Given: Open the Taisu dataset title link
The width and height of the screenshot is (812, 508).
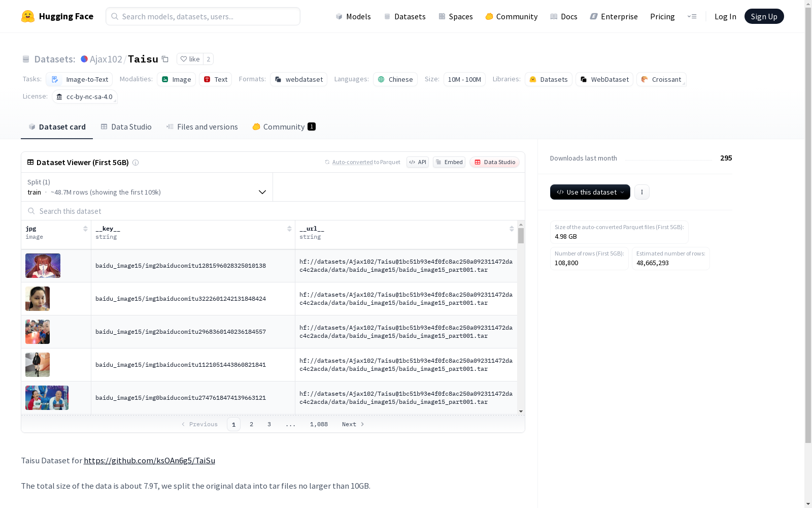Looking at the screenshot, I should (x=143, y=59).
